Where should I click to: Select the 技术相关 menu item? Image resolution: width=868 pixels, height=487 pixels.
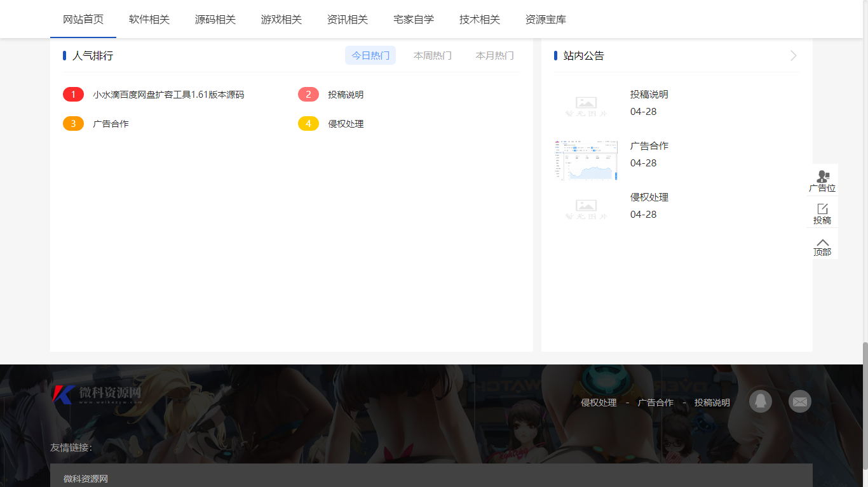pyautogui.click(x=478, y=19)
